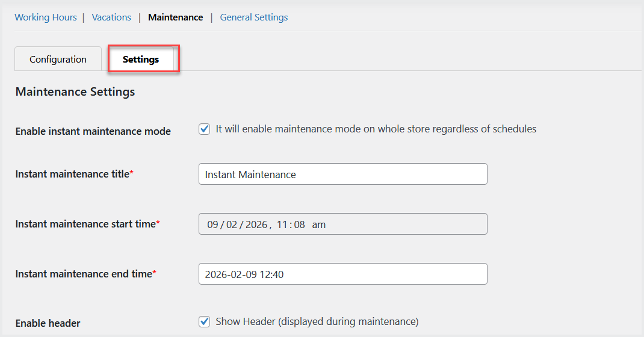Image resolution: width=644 pixels, height=337 pixels.
Task: Click the 'Enable instant maintenance mode' label
Action: [93, 131]
